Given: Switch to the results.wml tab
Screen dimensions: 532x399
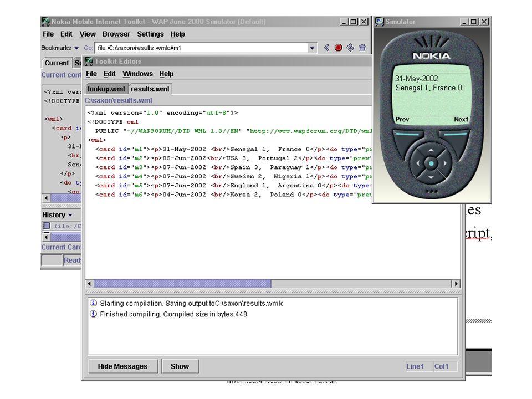Looking at the screenshot, I should tap(150, 89).
